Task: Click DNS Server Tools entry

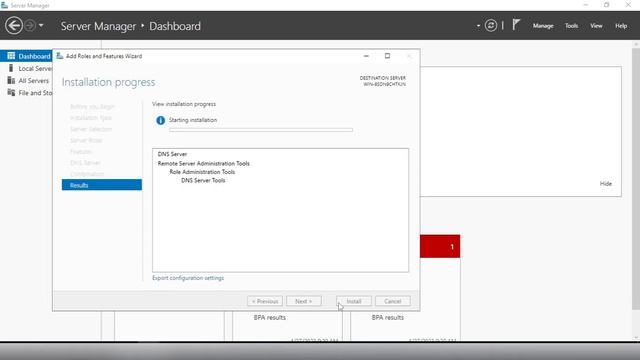Action: click(x=203, y=180)
